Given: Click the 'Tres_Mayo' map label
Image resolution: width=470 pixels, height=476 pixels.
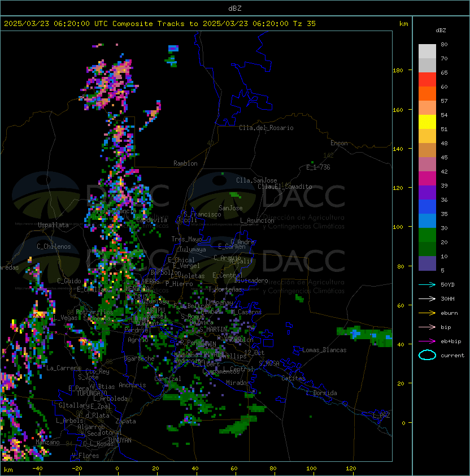Looking at the screenshot, I should [x=186, y=239].
